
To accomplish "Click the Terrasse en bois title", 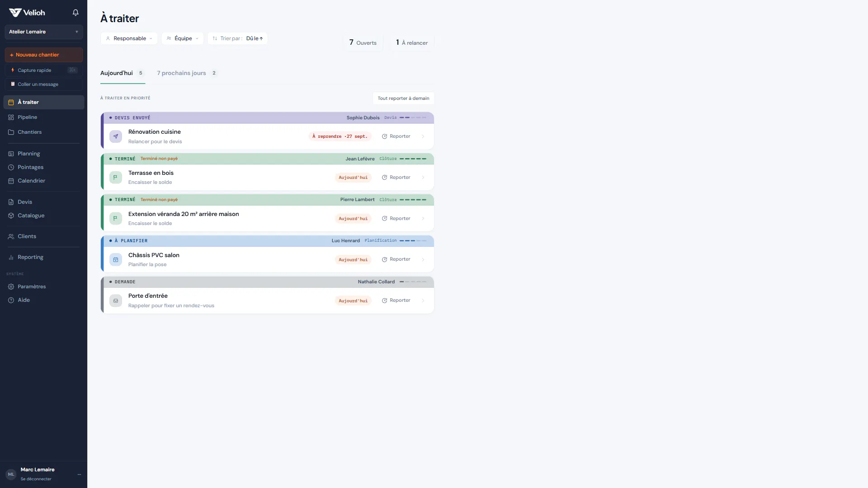I will 151,173.
